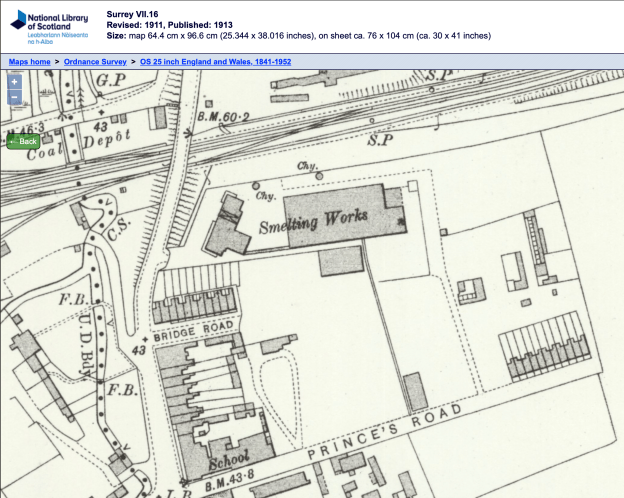624x498 pixels.
Task: Zoom in on the map
Action: click(x=14, y=82)
